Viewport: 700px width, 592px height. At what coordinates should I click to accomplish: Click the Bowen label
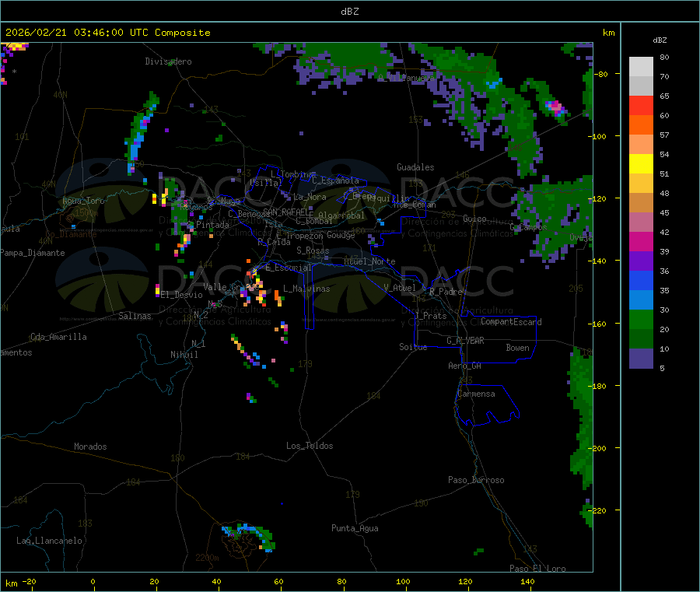(517, 348)
